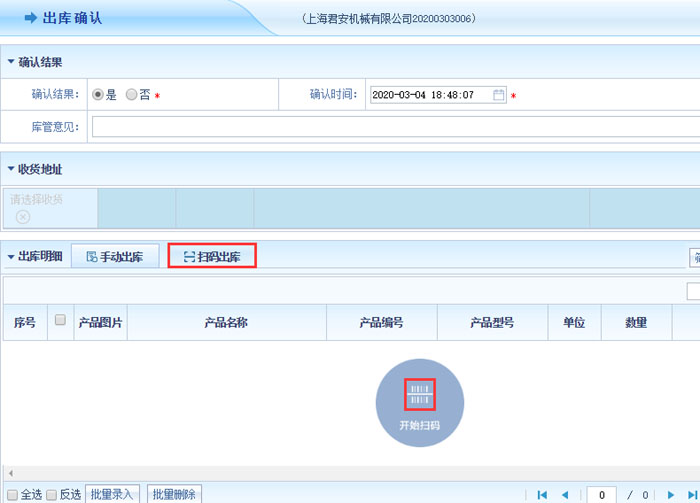The width and height of the screenshot is (700, 503).
Task: Select the 是 radio option
Action: coord(98,95)
